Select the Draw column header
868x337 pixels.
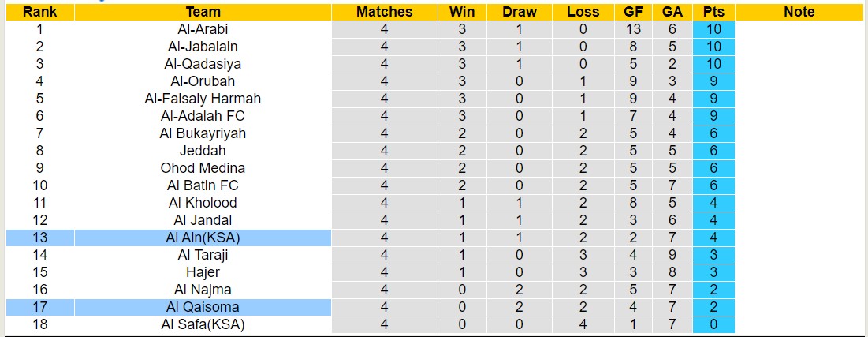tap(520, 12)
